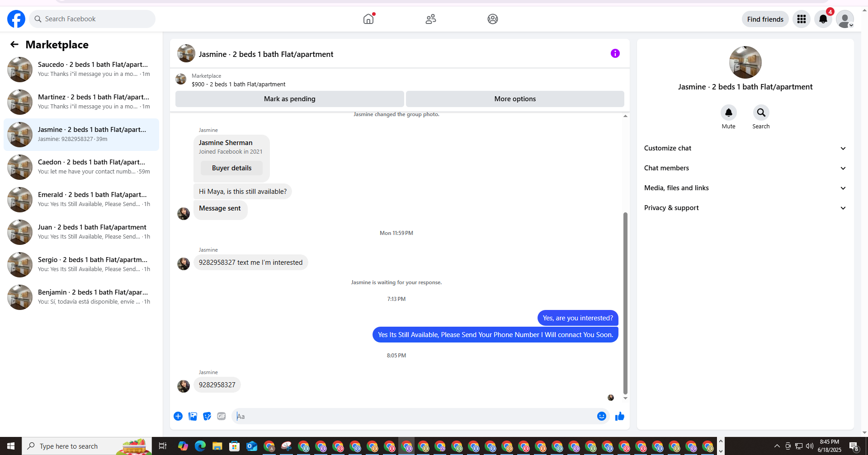The image size is (868, 455).
Task: Open the Windows Start menu
Action: (x=11, y=446)
